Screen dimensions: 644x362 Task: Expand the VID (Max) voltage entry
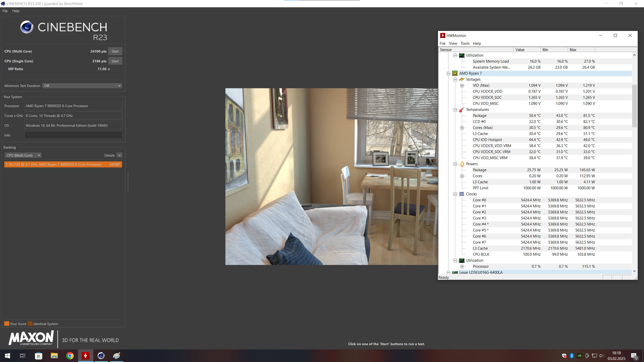coord(462,85)
